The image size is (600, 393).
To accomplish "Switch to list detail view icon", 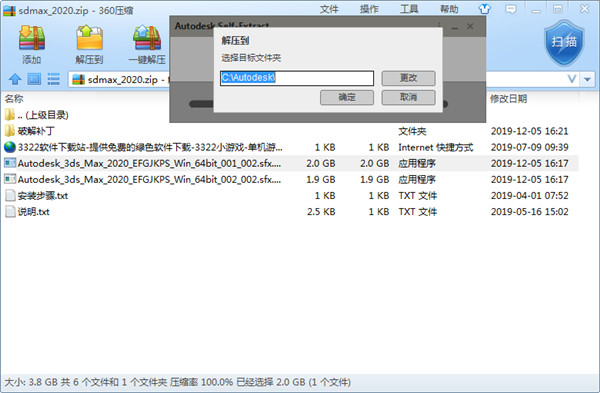I will tap(53, 79).
